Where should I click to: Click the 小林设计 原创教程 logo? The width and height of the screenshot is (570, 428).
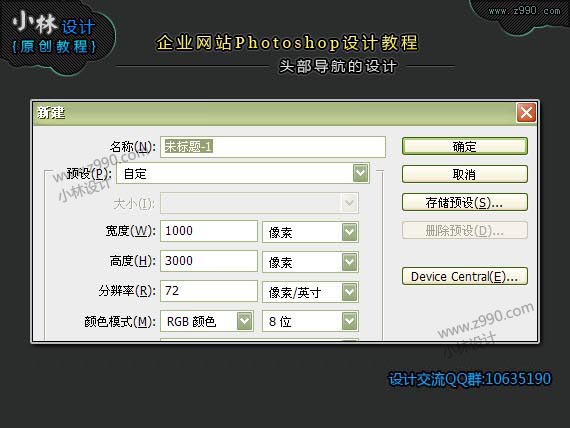pyautogui.click(x=55, y=34)
